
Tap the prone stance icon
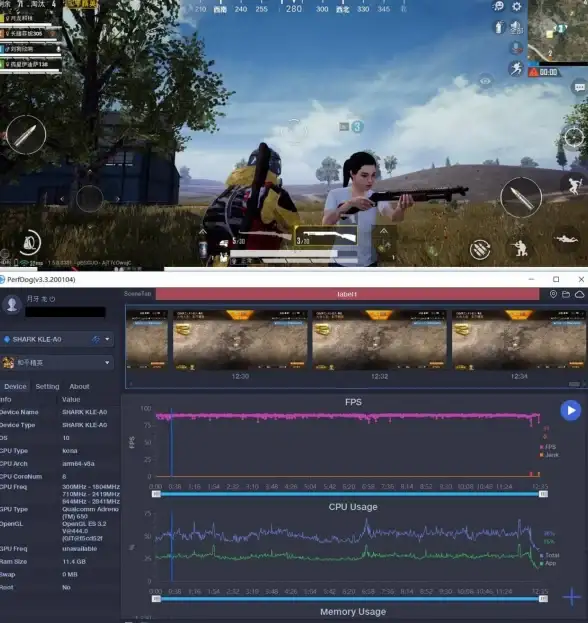pyautogui.click(x=567, y=239)
